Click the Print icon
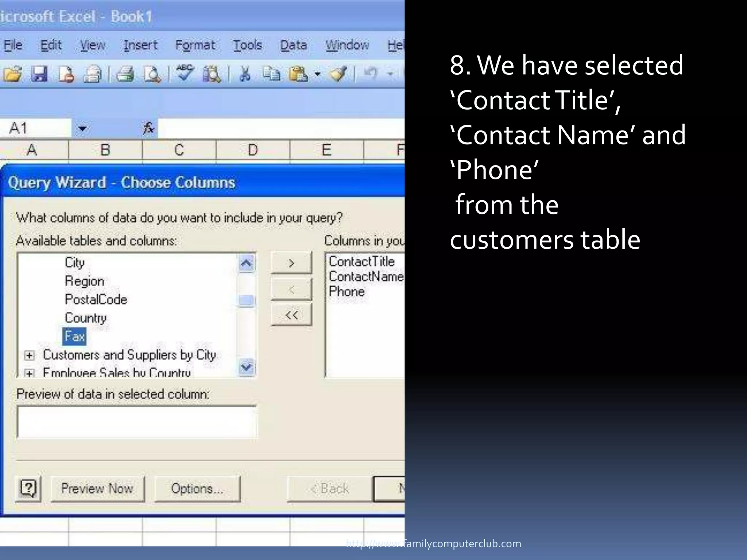Image resolution: width=747 pixels, height=560 pixels. pyautogui.click(x=125, y=74)
